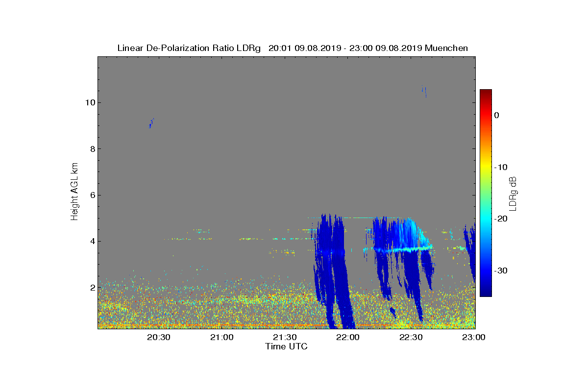Click the 22:30 time tick label
Screen dimensions: 588x392
(411, 338)
